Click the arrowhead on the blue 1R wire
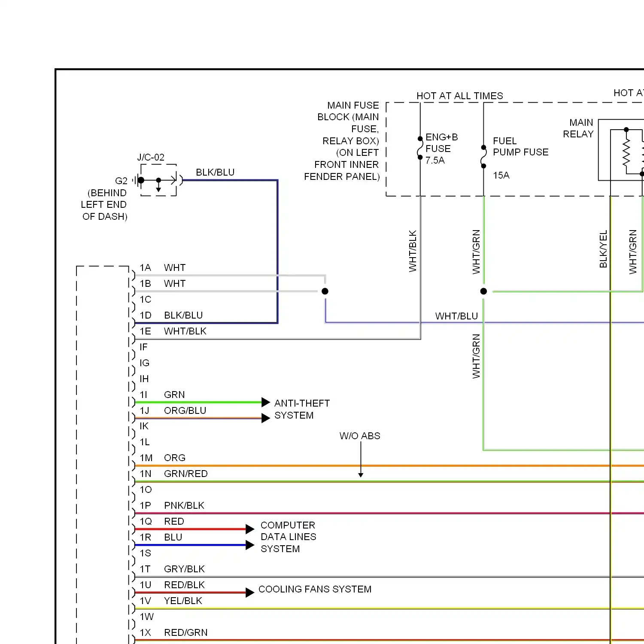The image size is (644, 644). coord(250,545)
